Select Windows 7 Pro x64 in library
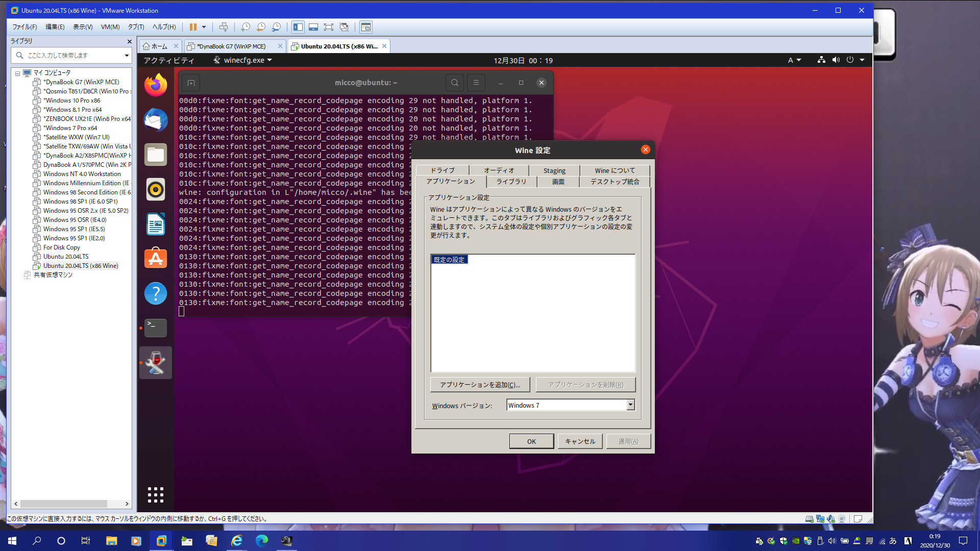The width and height of the screenshot is (980, 551). point(70,128)
